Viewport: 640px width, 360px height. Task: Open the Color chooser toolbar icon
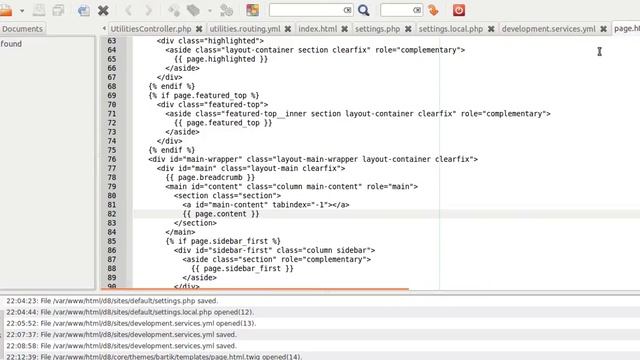[252, 10]
